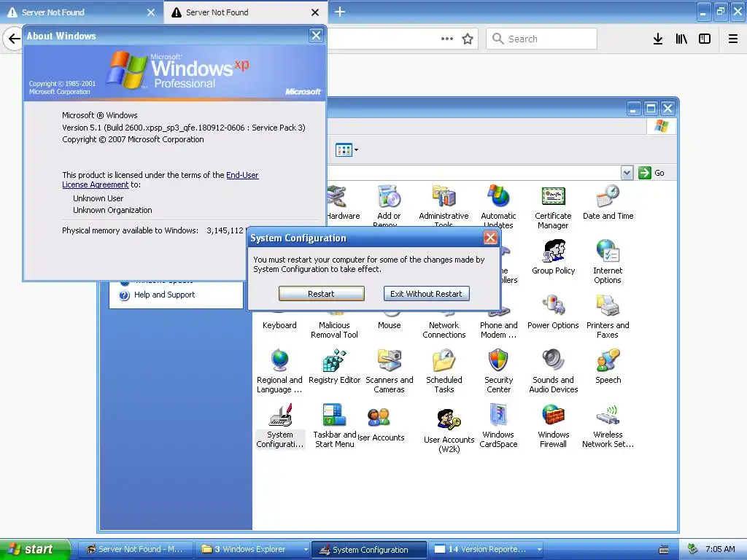The height and width of the screenshot is (560, 747).
Task: Open the Keyboard applet
Action: click(279, 320)
